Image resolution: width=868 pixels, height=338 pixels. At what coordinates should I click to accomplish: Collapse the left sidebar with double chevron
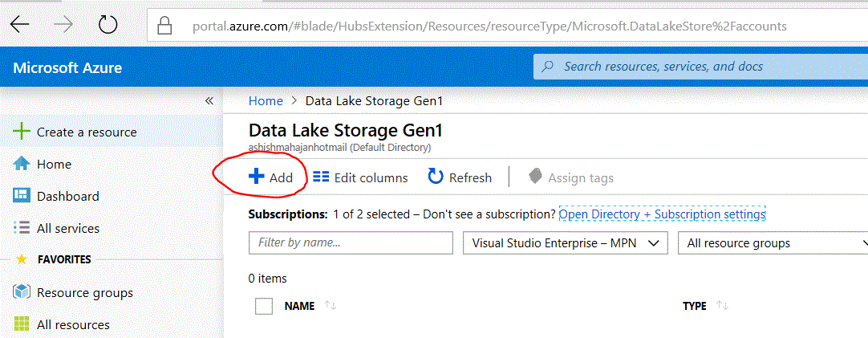click(209, 101)
